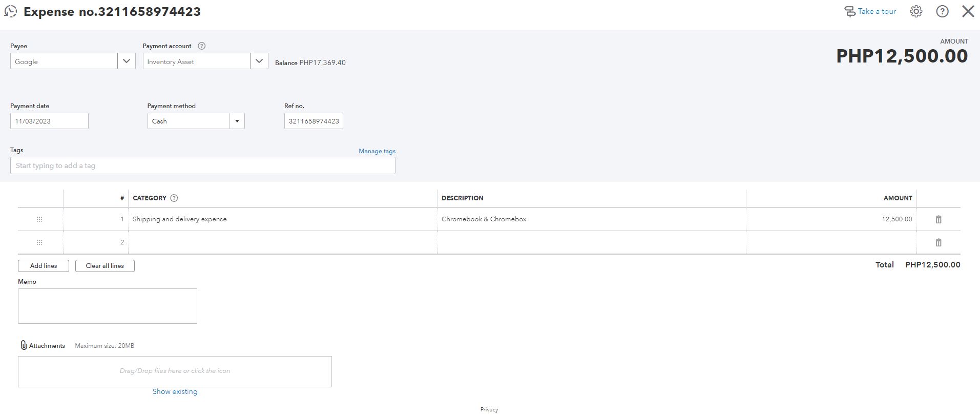Delete line 1 with trash icon

[939, 219]
